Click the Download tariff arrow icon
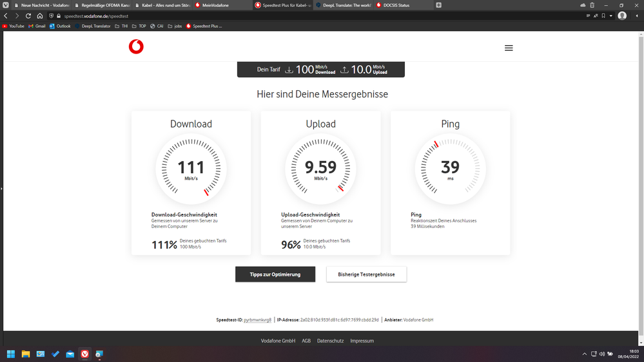Viewport: 644px width, 362px height. click(289, 70)
